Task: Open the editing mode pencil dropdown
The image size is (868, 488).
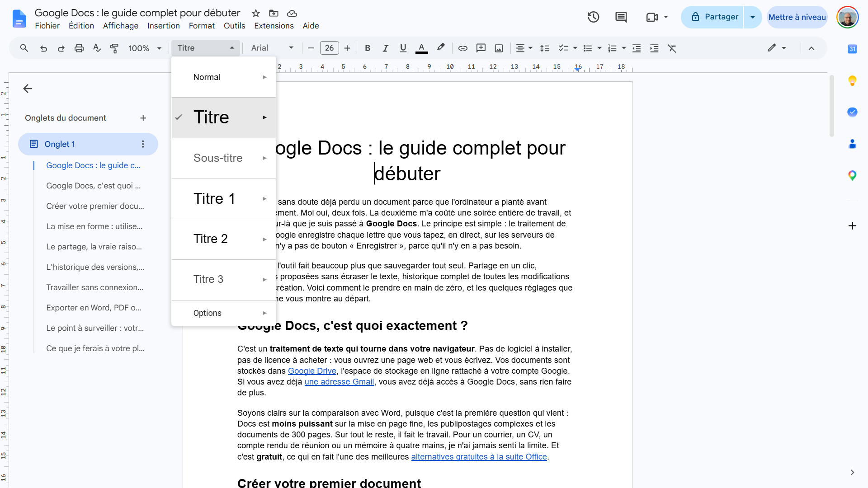Action: click(777, 48)
